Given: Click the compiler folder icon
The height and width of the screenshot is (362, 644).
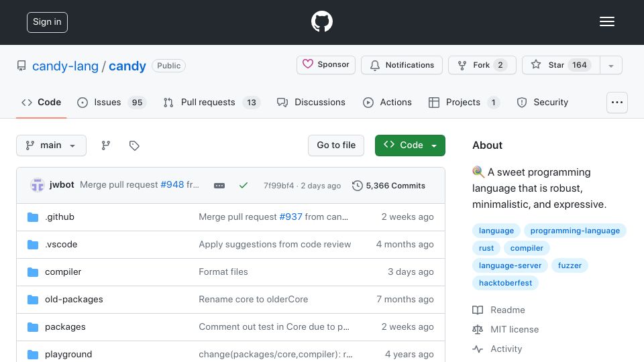Looking at the screenshot, I should coord(33,272).
